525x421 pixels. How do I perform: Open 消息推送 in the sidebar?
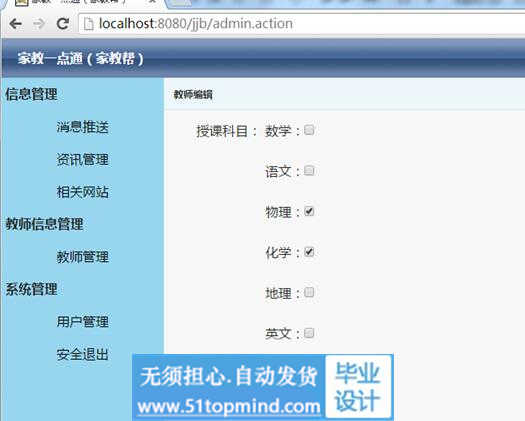click(82, 127)
